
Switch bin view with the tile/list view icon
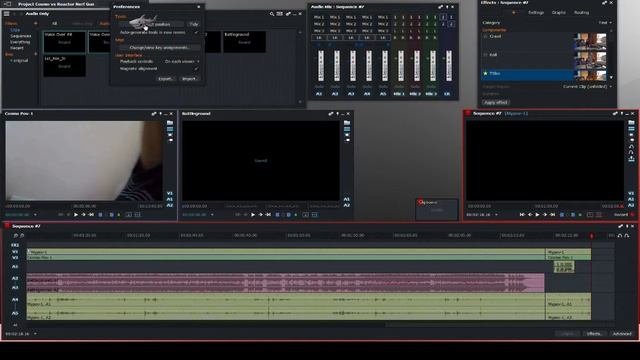click(x=280, y=14)
